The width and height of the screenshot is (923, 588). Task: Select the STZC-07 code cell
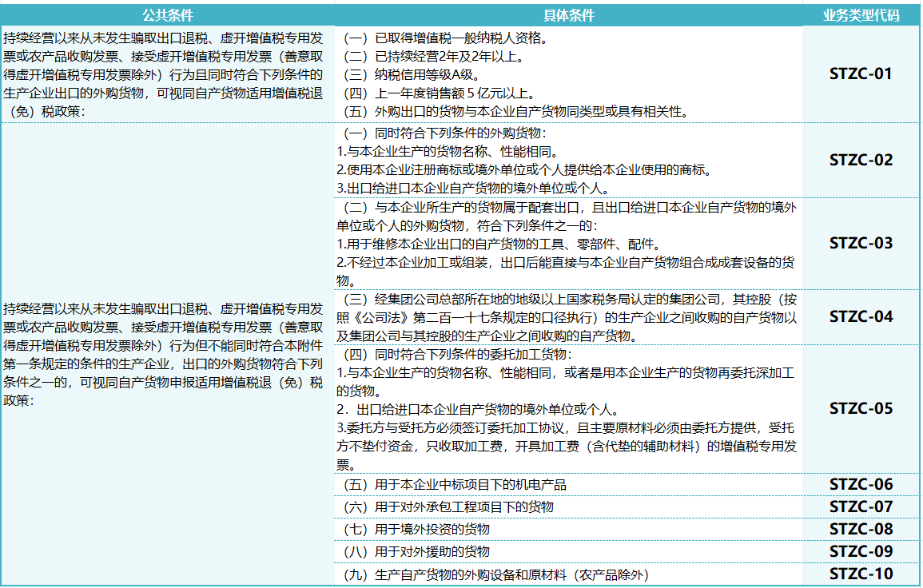pyautogui.click(x=861, y=507)
